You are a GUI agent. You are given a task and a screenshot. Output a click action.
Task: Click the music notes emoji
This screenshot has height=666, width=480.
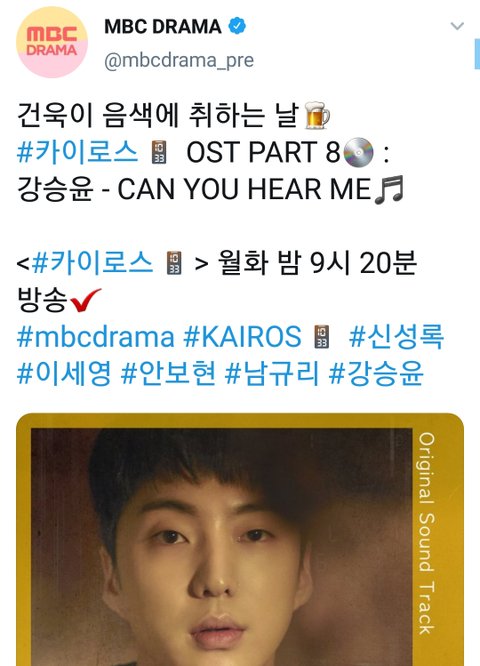tap(389, 189)
